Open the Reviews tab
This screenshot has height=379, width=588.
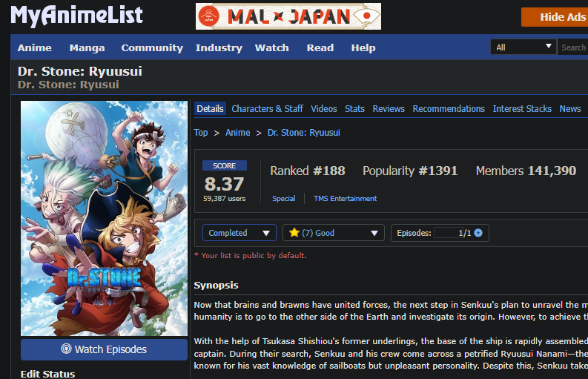pos(389,109)
